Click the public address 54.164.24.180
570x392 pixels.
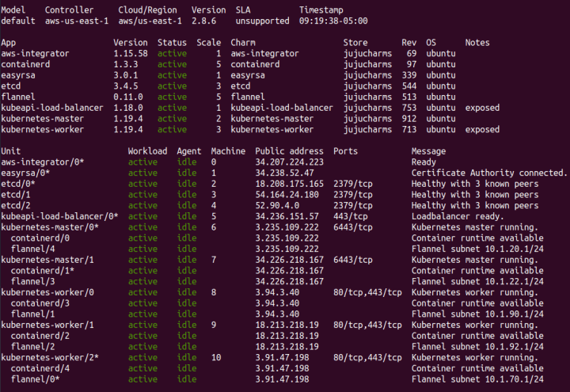pyautogui.click(x=287, y=195)
